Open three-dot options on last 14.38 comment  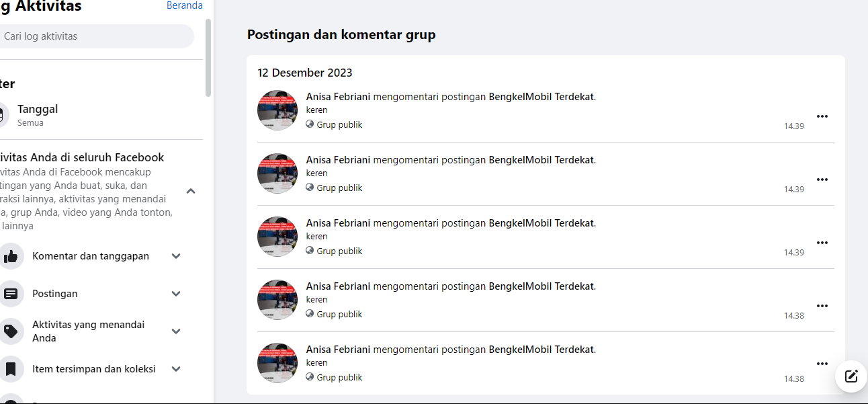click(x=822, y=364)
